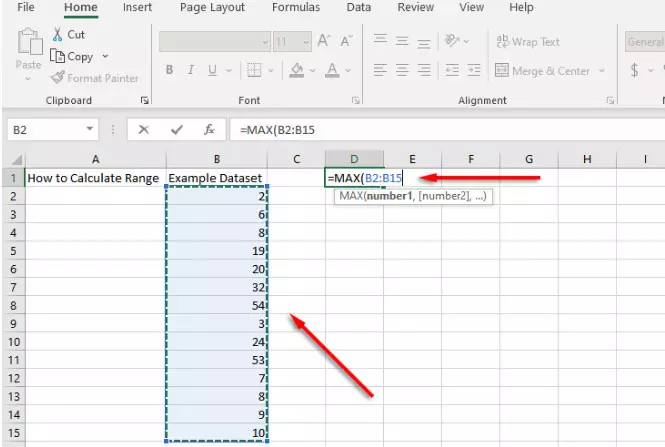Image resolution: width=665 pixels, height=447 pixels.
Task: Open Clipboard dialog launcher
Action: click(x=145, y=101)
